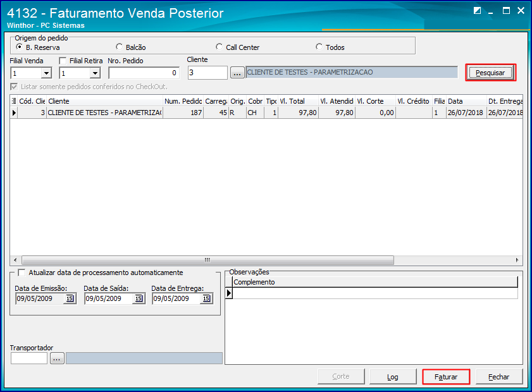Click the Vl. Total 97,80 cell
This screenshot has height=392, width=532.
[x=298, y=113]
